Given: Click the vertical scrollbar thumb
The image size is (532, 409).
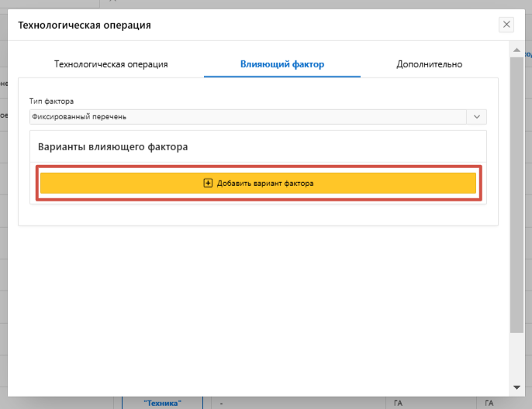Looking at the screenshot, I should point(516,194).
